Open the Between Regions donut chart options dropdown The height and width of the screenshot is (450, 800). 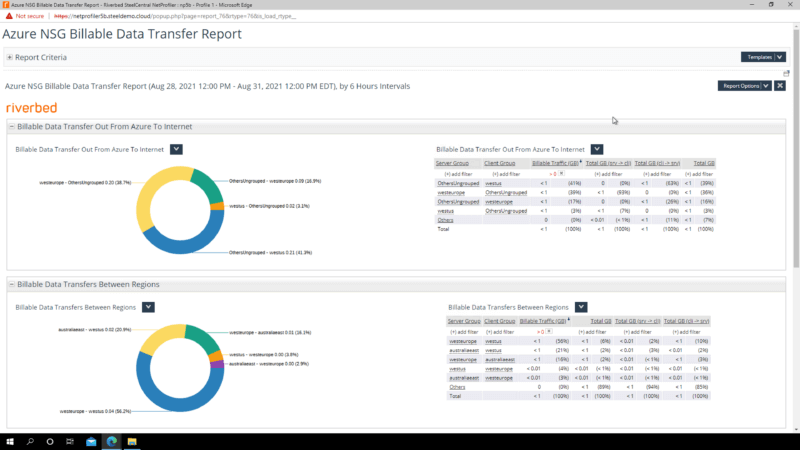click(148, 307)
